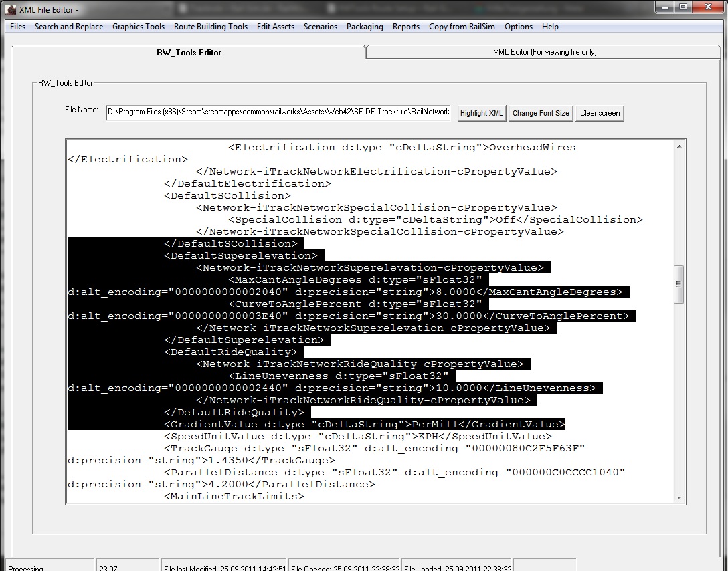Screen dimensions: 728x571
Task: Click the TrackGauge sFloat32 line
Action: point(374,449)
